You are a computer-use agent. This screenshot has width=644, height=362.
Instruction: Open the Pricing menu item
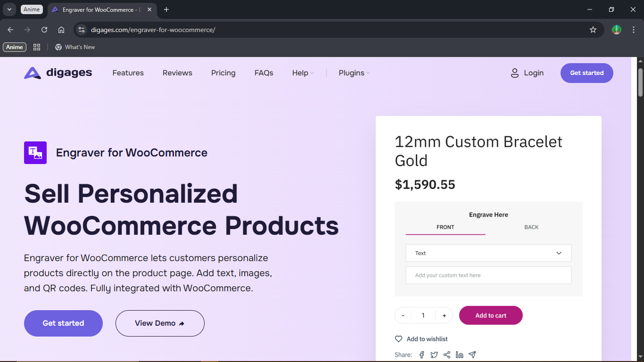223,73
